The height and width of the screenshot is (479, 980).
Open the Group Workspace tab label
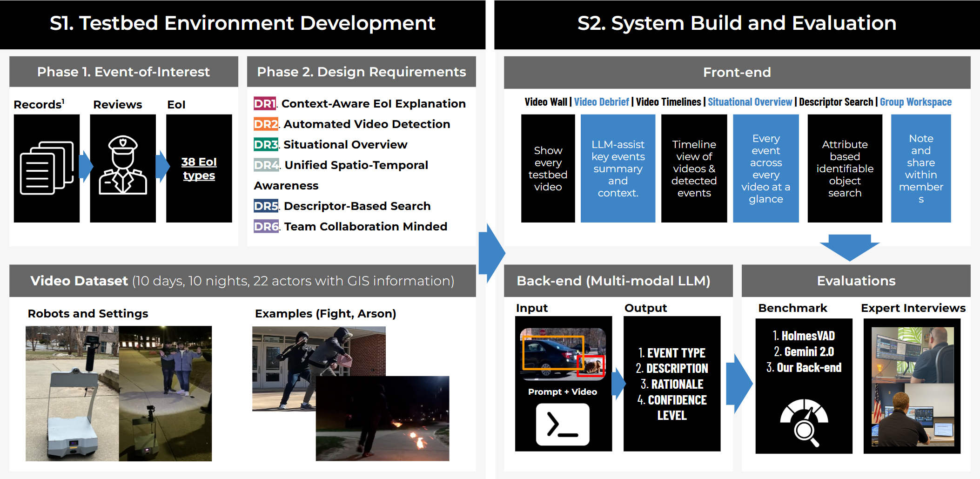[x=915, y=102]
